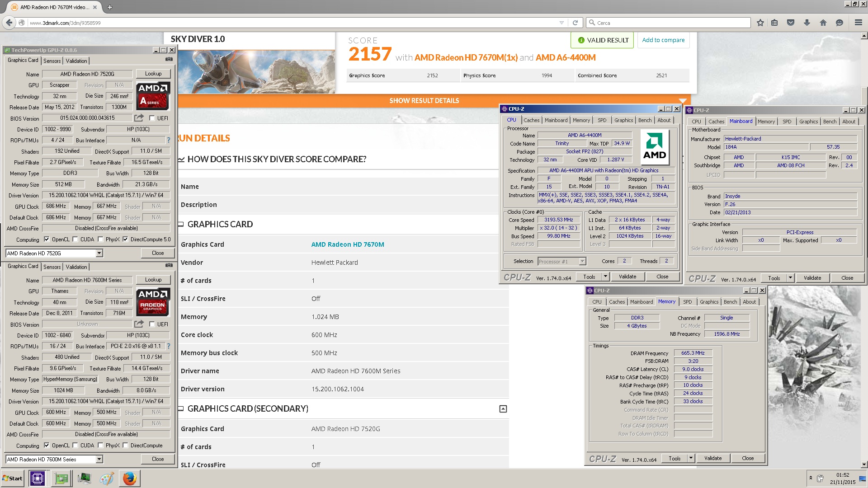Screen dimensions: 868x488
Task: Go to browser home page icon
Action: click(823, 23)
